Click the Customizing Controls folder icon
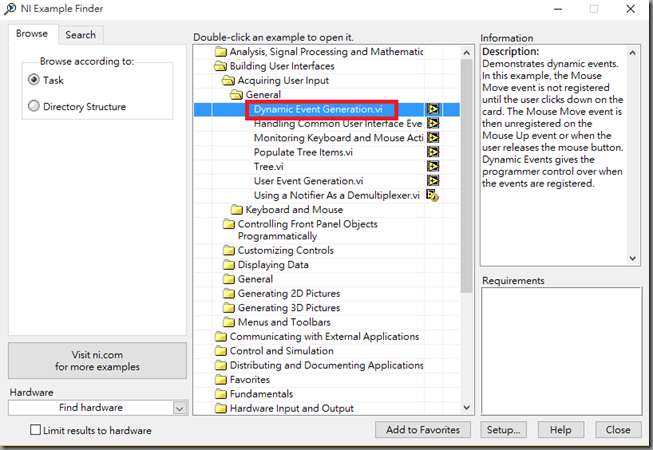This screenshot has height=450, width=653. coord(228,250)
